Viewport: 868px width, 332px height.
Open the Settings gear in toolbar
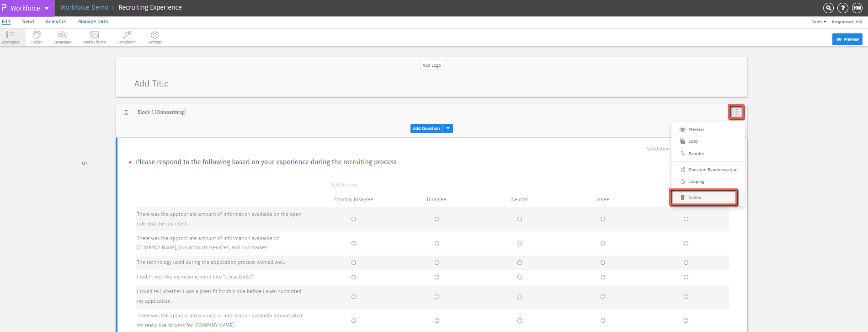pos(155,37)
